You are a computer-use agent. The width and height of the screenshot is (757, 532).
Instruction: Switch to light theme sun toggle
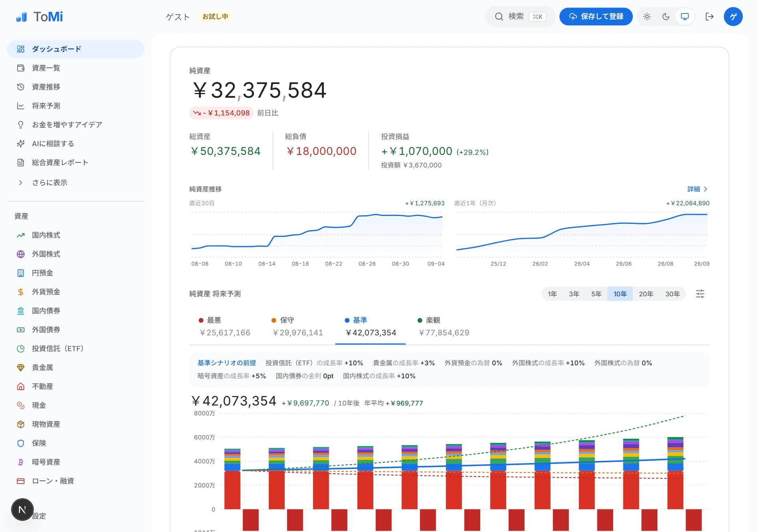click(x=647, y=17)
